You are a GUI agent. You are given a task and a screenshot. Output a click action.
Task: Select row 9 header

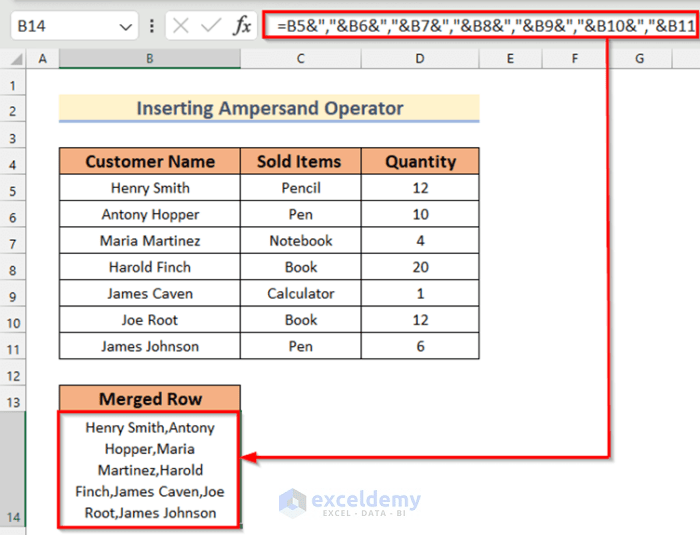12,293
